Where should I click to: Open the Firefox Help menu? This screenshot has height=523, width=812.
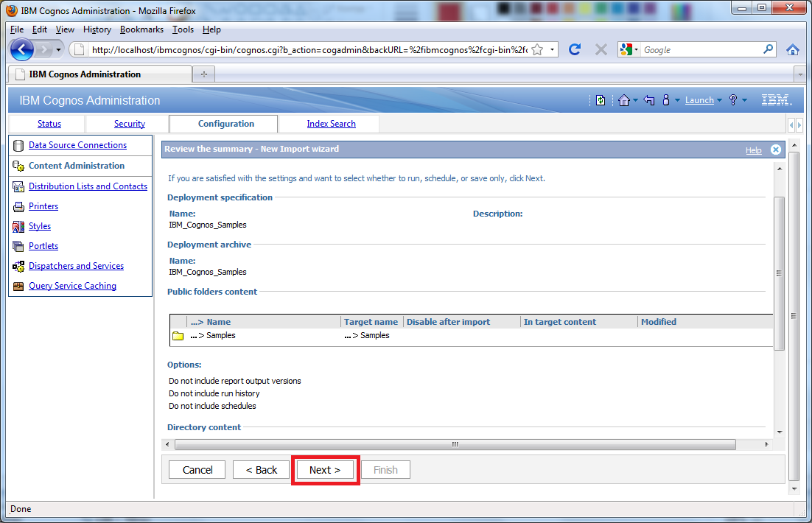tap(211, 29)
